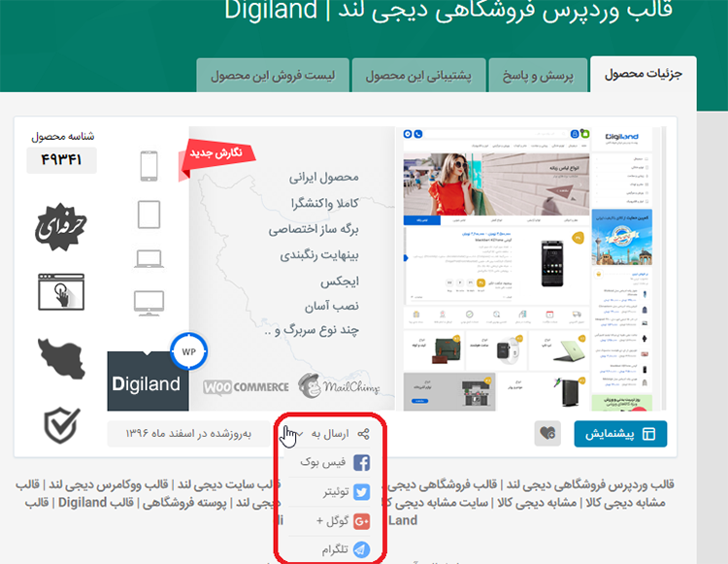Click the product ID ۴۹۳۴۱ field
The image size is (728, 564).
(61, 160)
